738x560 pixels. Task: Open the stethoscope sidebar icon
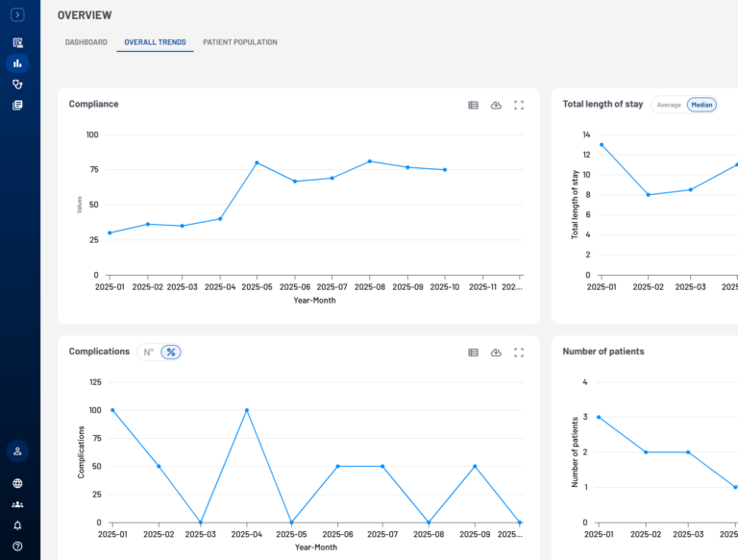tap(17, 85)
